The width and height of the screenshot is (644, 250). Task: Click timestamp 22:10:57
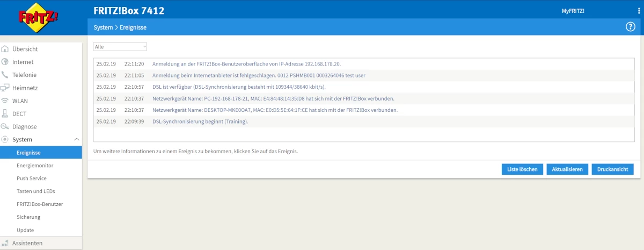tap(134, 87)
